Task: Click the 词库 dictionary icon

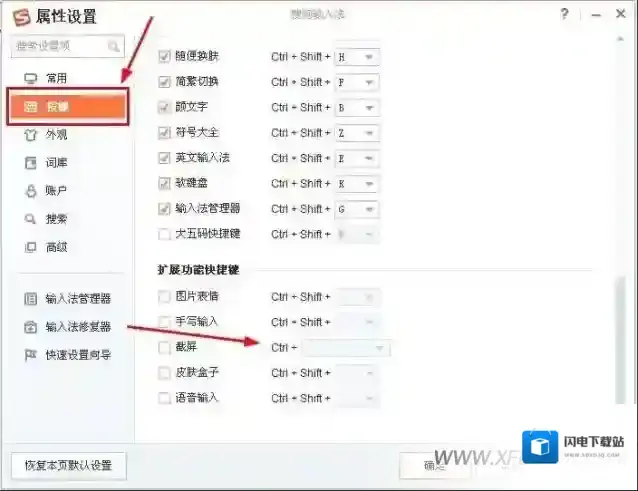Action: click(31, 163)
